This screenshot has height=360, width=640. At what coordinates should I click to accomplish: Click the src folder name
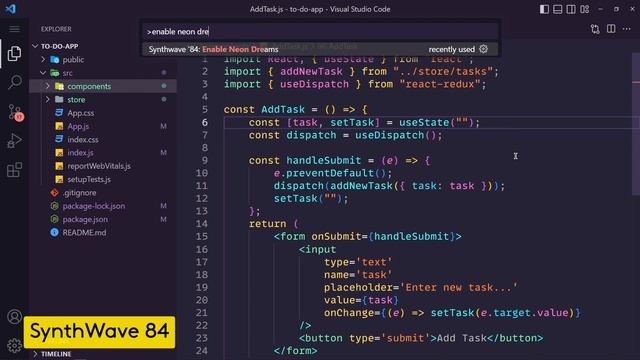(x=67, y=73)
